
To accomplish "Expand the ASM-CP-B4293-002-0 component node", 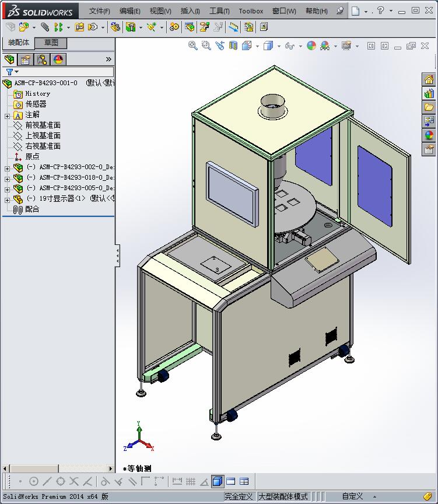I will point(7,169).
